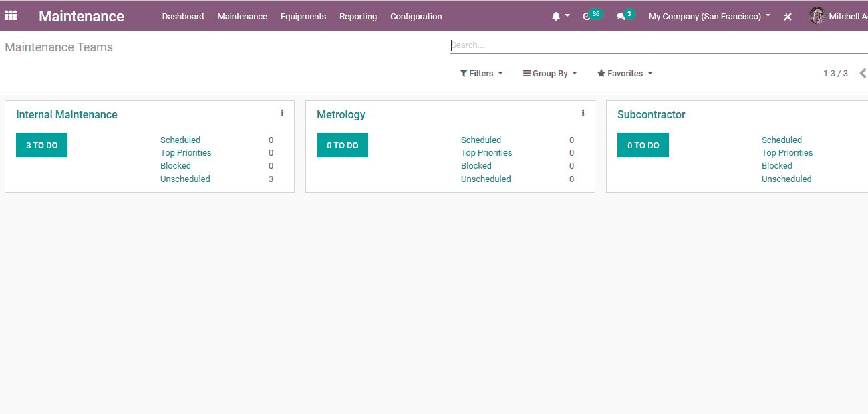Open the apps grid menu icon
This screenshot has height=414, width=868.
(x=11, y=16)
